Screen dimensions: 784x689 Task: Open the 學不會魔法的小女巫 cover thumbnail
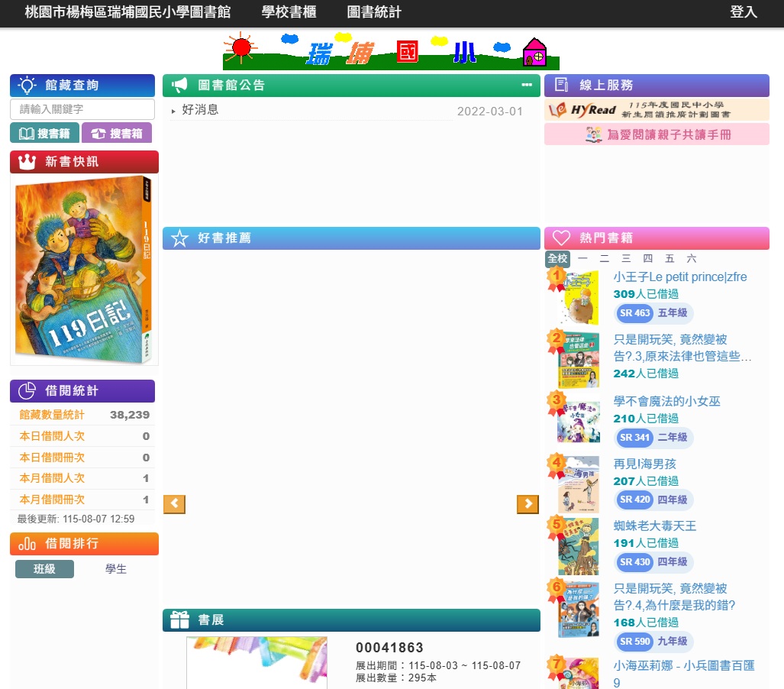pos(579,422)
